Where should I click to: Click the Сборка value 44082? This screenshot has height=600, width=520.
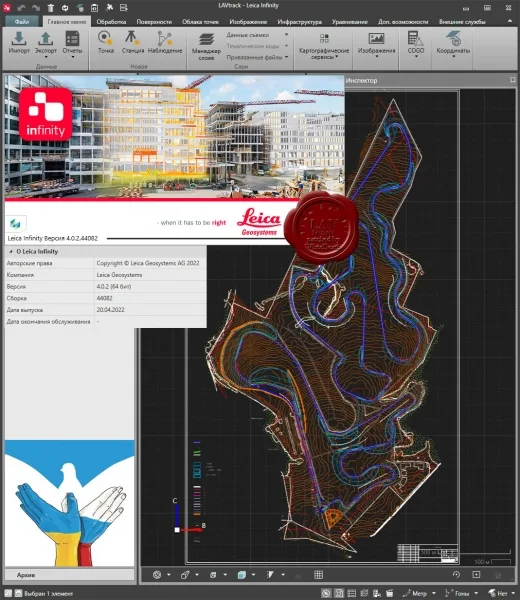tap(104, 298)
